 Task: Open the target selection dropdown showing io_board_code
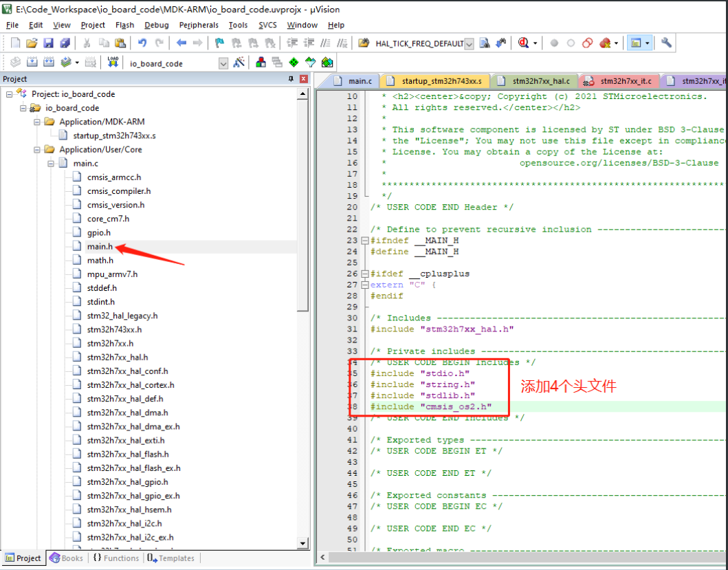point(223,63)
